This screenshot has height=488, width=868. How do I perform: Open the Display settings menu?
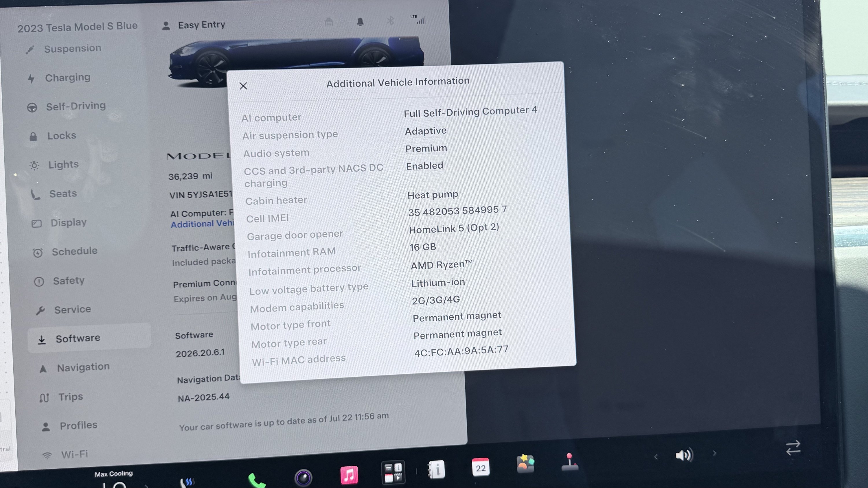coord(59,223)
